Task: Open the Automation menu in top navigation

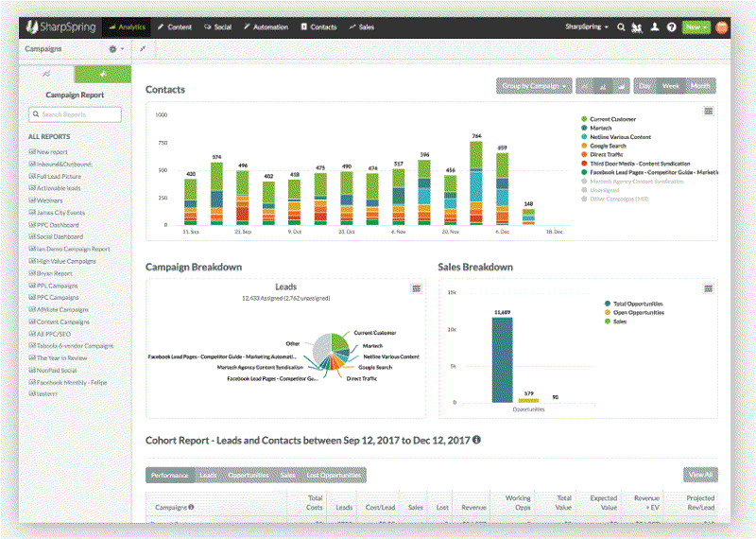Action: tap(265, 27)
